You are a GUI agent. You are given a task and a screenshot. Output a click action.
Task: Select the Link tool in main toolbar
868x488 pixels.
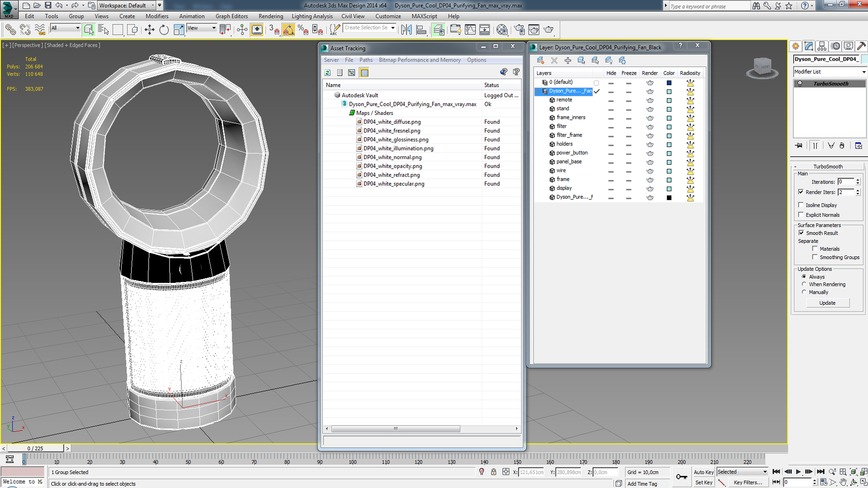[x=10, y=30]
